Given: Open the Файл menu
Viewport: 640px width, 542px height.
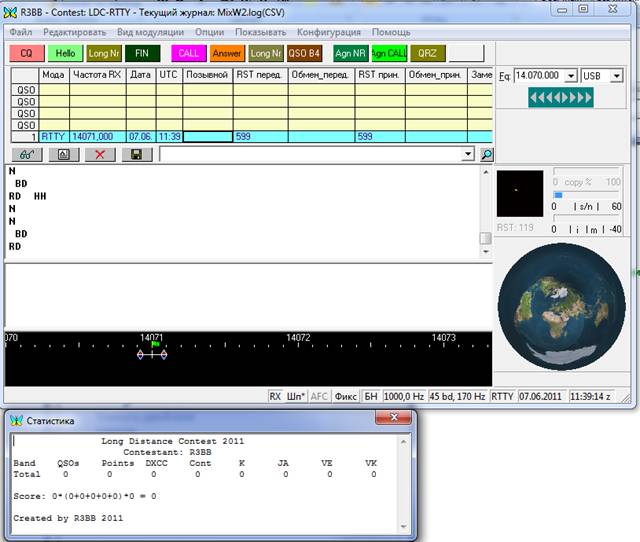Looking at the screenshot, I should (x=20, y=32).
